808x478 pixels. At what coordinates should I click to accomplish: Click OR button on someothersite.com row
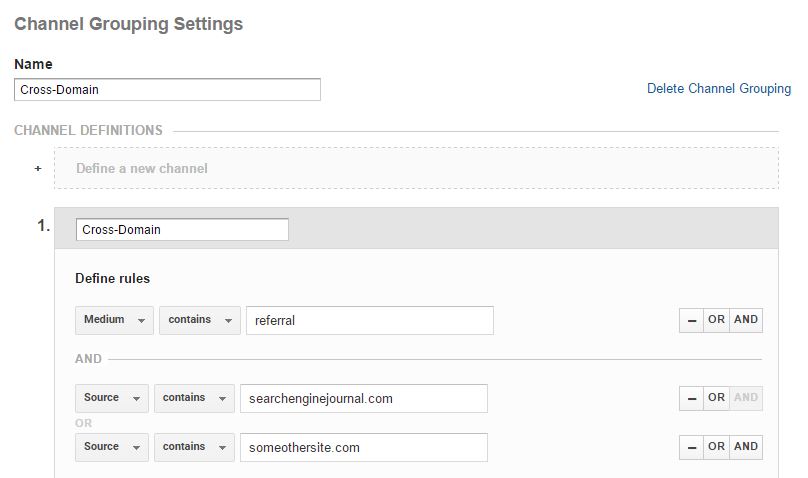(716, 447)
